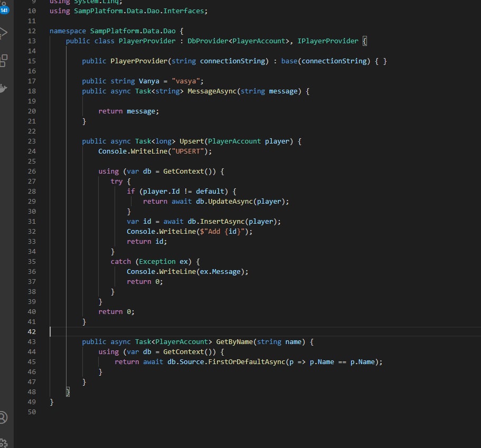This screenshot has width=481, height=448.
Task: Click the 'Exception' type on line 35
Action: pyautogui.click(x=157, y=262)
